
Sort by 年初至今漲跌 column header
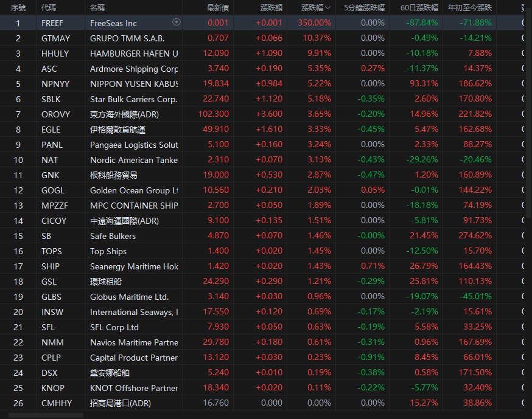(469, 8)
